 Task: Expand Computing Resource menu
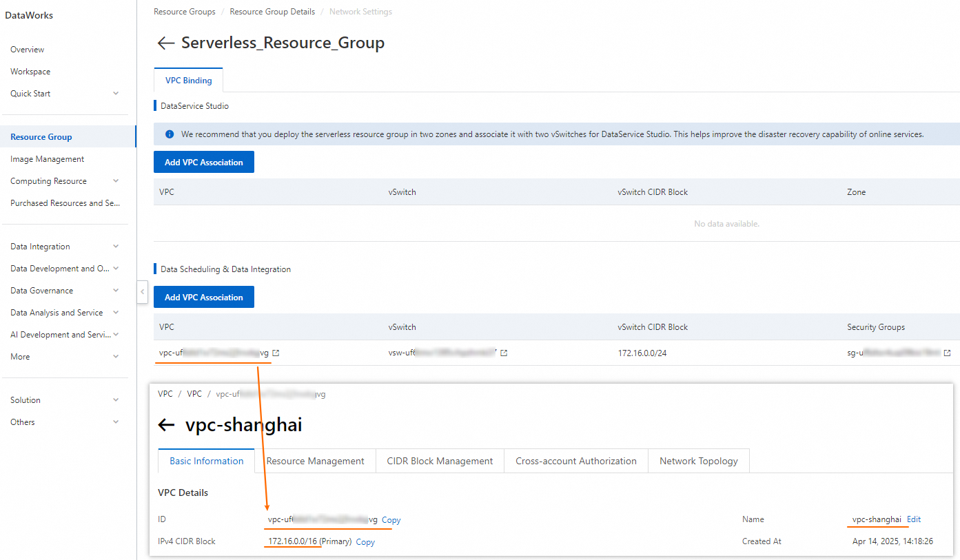[116, 181]
